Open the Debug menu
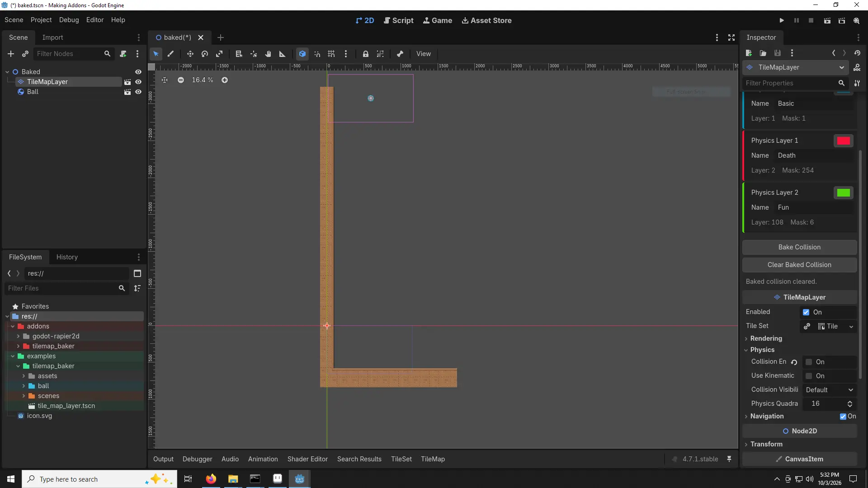The width and height of the screenshot is (868, 488). [69, 20]
